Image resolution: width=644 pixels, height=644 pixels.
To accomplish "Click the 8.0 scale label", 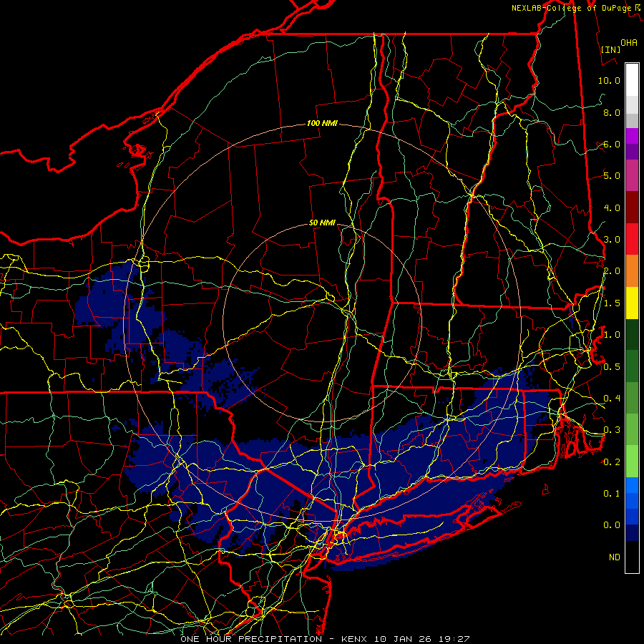I will pos(612,112).
